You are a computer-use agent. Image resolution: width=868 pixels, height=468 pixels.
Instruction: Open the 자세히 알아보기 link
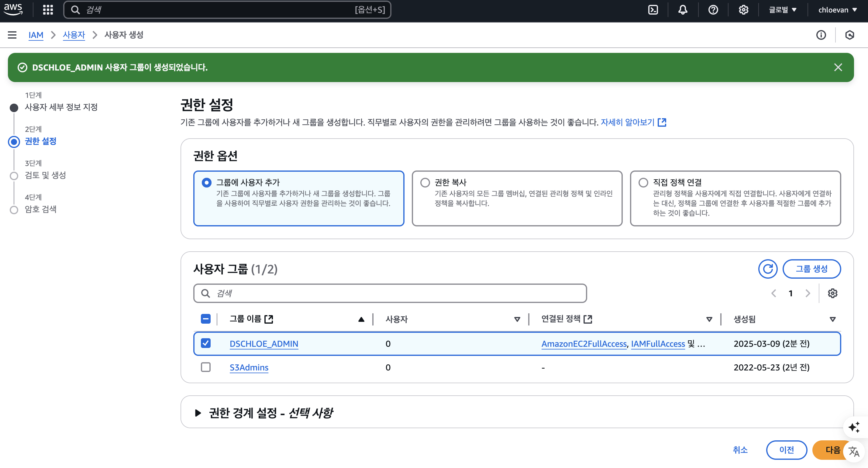pyautogui.click(x=627, y=122)
